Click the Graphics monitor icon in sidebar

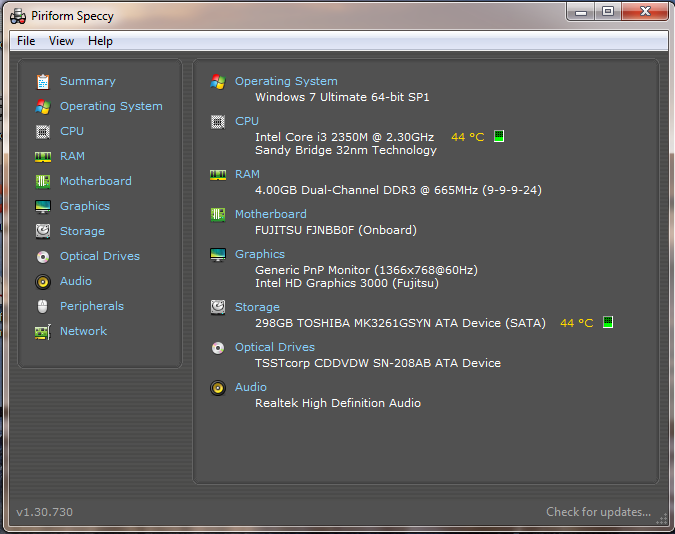coord(43,207)
